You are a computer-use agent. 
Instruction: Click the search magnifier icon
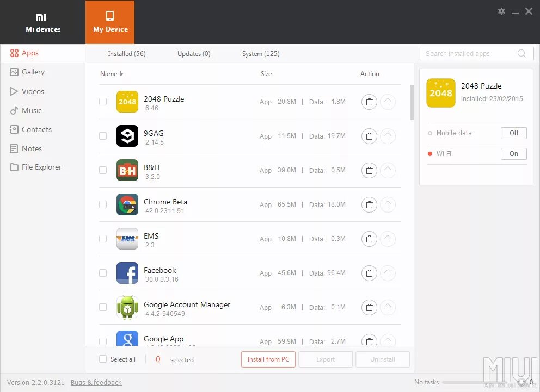point(521,54)
